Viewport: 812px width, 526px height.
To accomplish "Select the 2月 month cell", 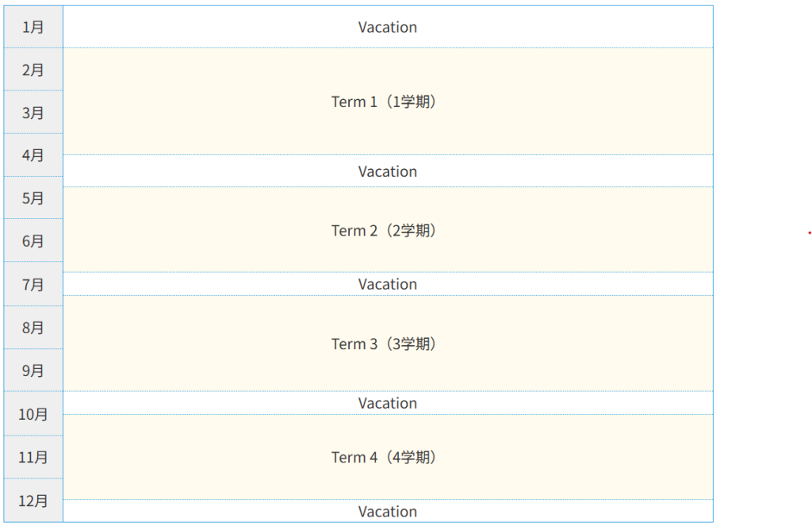I will (33, 70).
